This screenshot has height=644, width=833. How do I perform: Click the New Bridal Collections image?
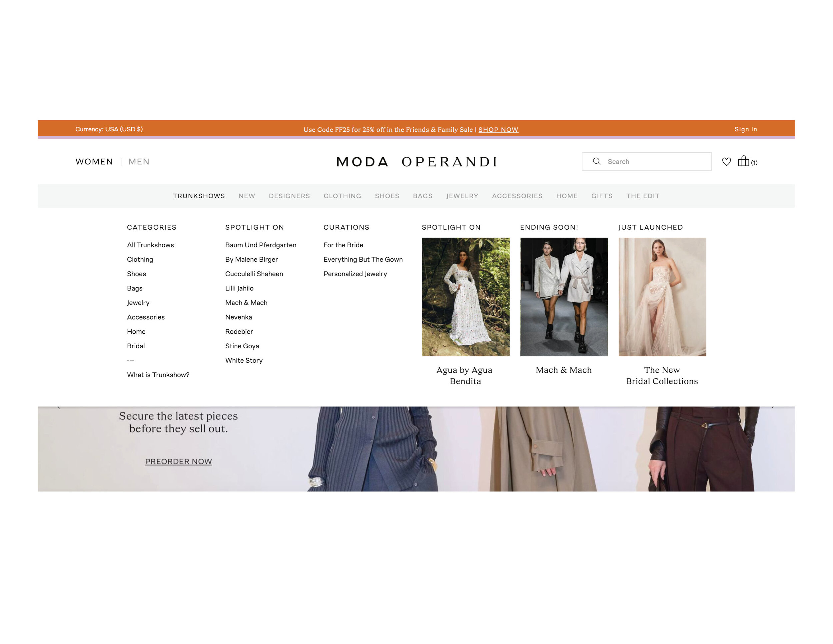click(662, 297)
